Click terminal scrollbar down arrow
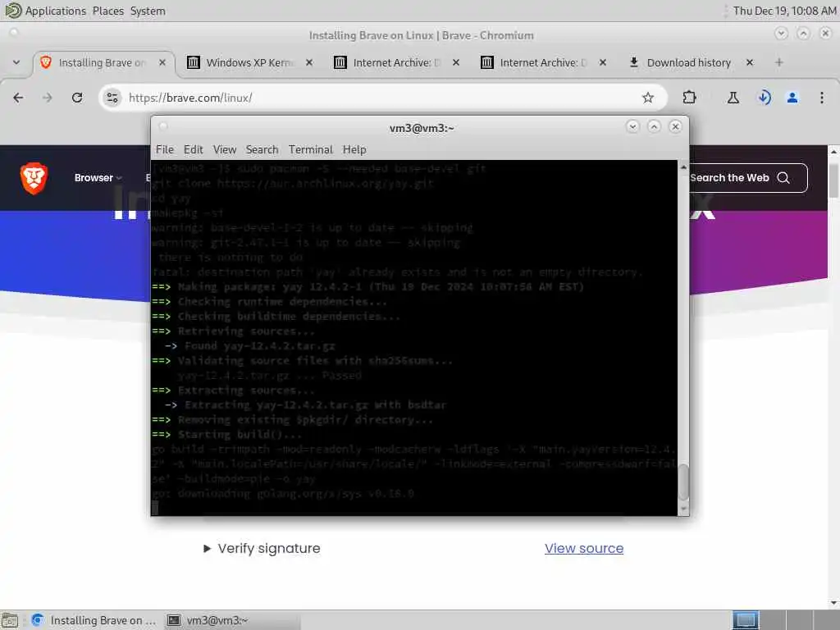The image size is (840, 630). click(683, 509)
